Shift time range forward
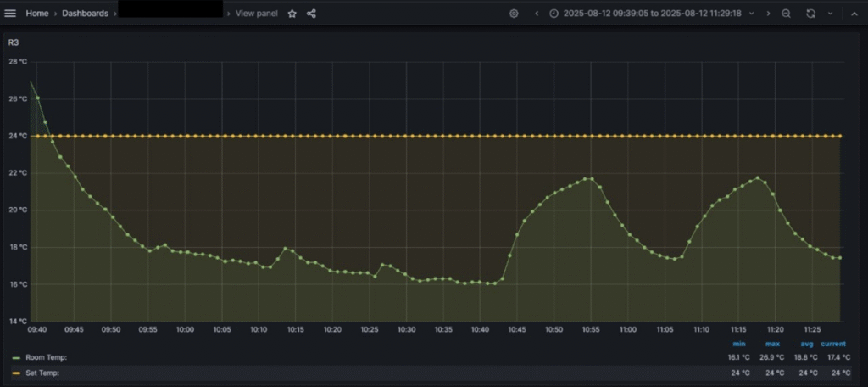868x387 pixels. [x=768, y=14]
